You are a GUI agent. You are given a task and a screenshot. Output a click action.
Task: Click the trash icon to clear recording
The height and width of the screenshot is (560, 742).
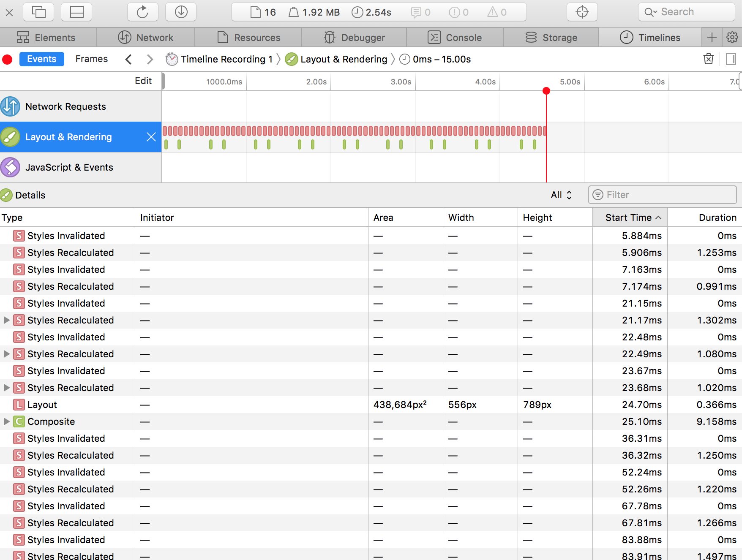709,59
